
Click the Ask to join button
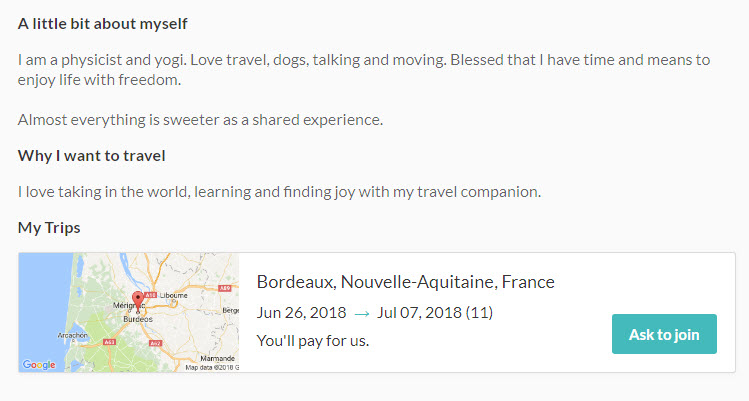pos(664,334)
